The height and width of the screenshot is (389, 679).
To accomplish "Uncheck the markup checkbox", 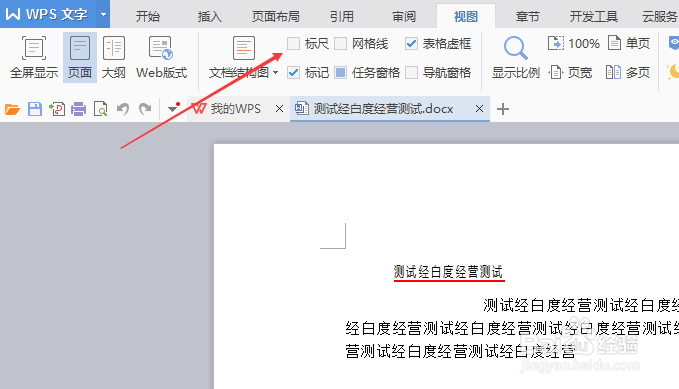I will point(294,72).
